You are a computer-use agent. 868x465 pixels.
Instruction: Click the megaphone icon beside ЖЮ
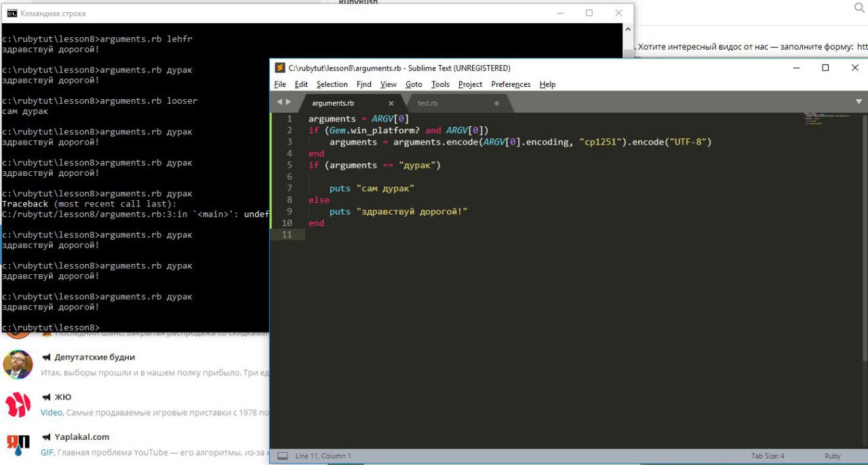46,397
